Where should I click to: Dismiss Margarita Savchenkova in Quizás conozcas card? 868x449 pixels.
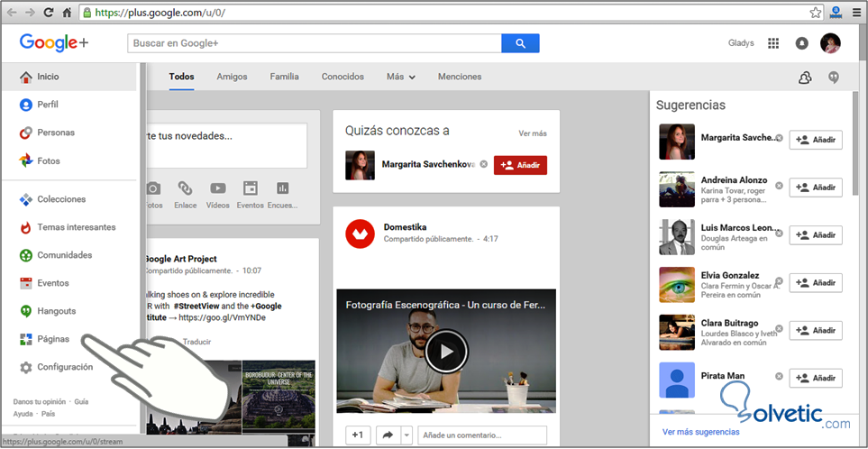tap(484, 164)
